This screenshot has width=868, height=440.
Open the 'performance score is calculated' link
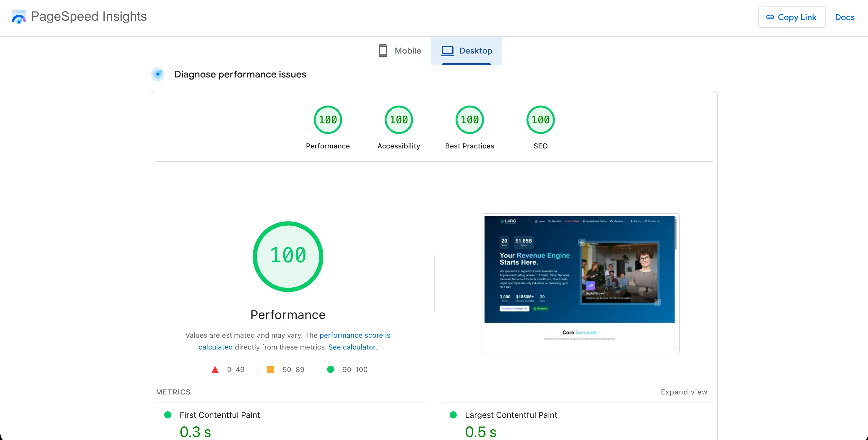point(355,335)
